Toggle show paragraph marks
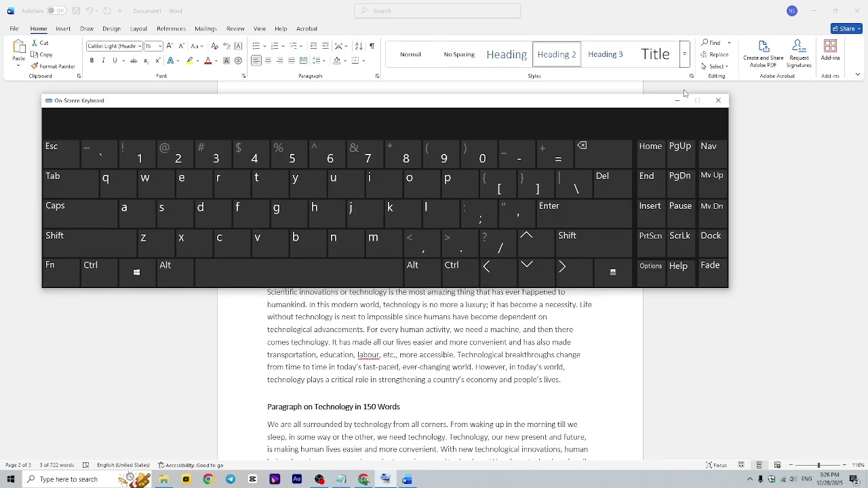Screen dimensions: 868x488 pos(372,46)
